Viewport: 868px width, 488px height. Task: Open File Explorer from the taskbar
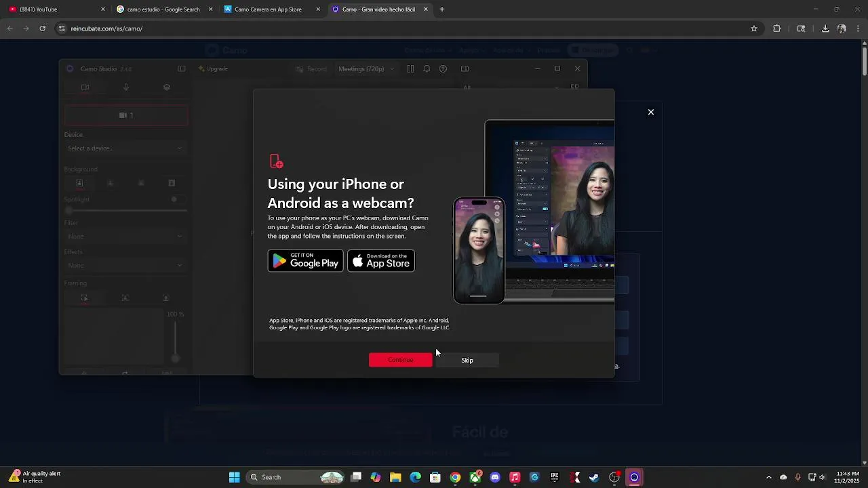(x=395, y=477)
